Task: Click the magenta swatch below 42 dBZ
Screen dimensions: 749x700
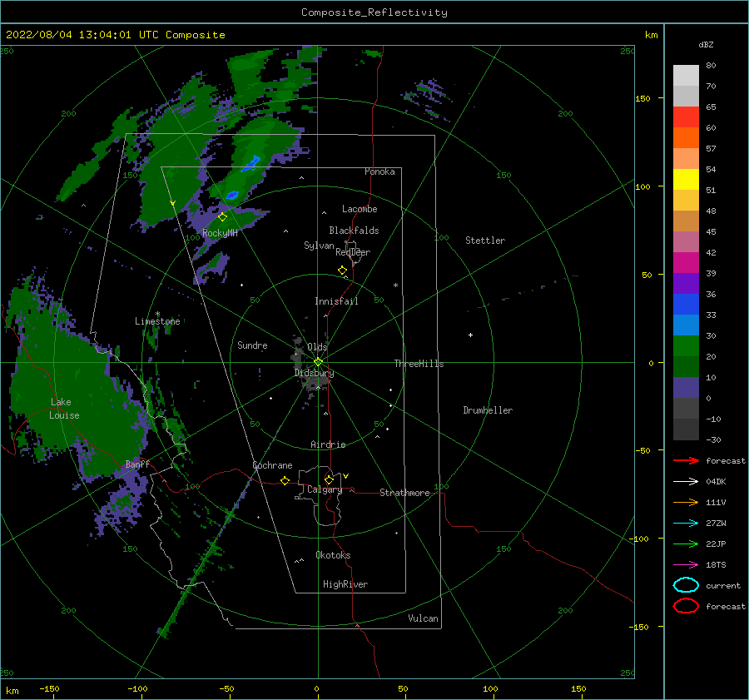Action: coord(686,263)
